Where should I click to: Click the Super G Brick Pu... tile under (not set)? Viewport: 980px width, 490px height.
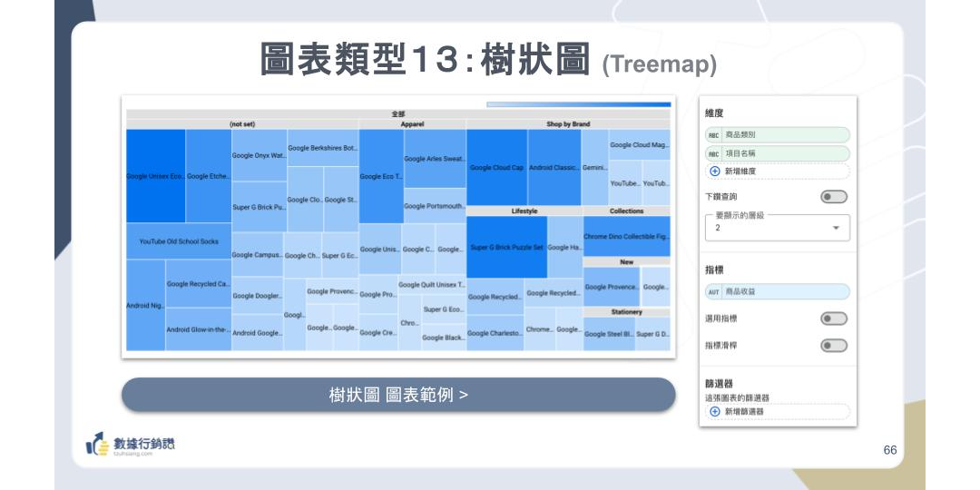(259, 207)
